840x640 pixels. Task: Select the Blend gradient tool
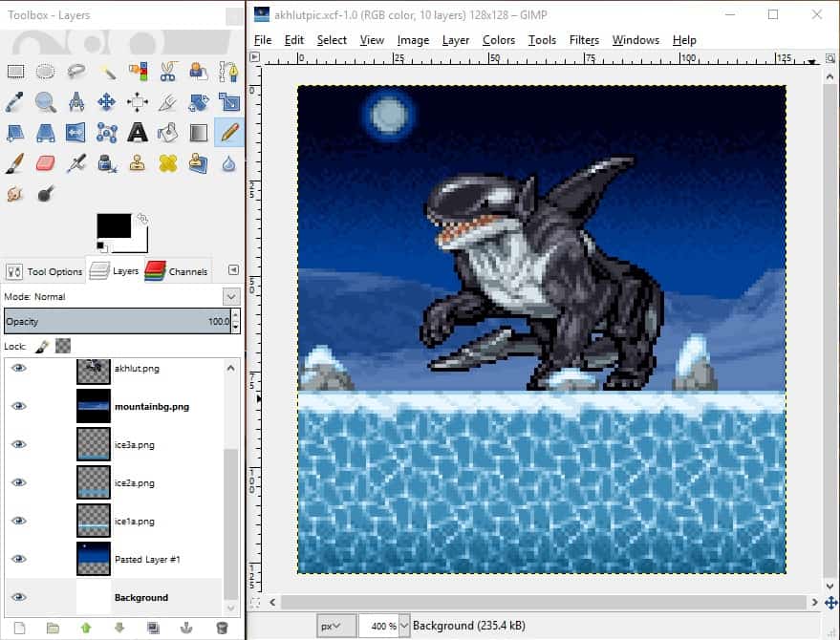[199, 132]
